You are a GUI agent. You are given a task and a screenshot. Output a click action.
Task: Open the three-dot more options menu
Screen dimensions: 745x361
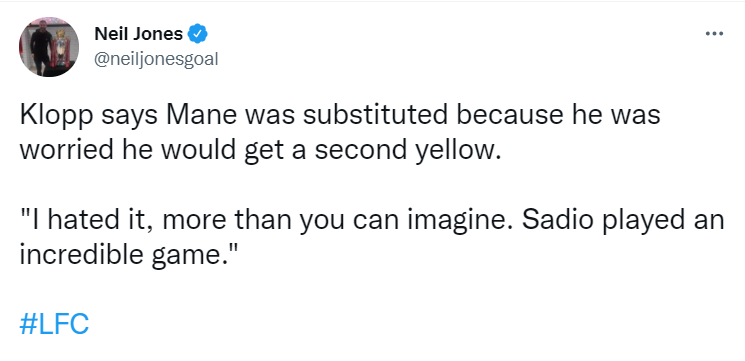pyautogui.click(x=714, y=34)
